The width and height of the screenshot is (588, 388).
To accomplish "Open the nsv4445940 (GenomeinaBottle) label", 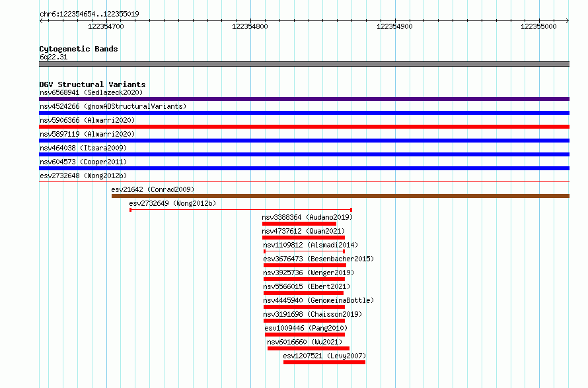I will point(318,300).
